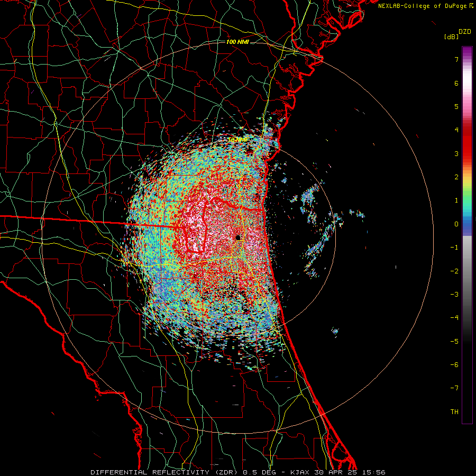Click the DZD product label
476x476 pixels.
465,32
